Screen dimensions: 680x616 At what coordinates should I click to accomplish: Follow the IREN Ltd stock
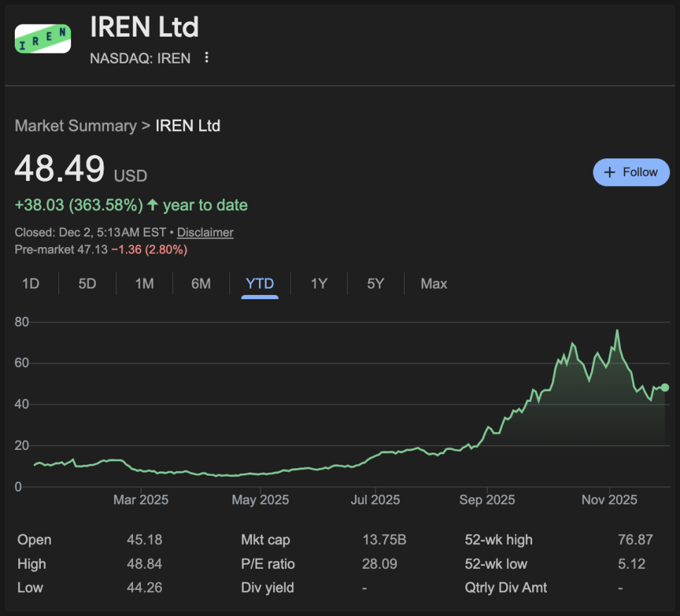point(631,172)
